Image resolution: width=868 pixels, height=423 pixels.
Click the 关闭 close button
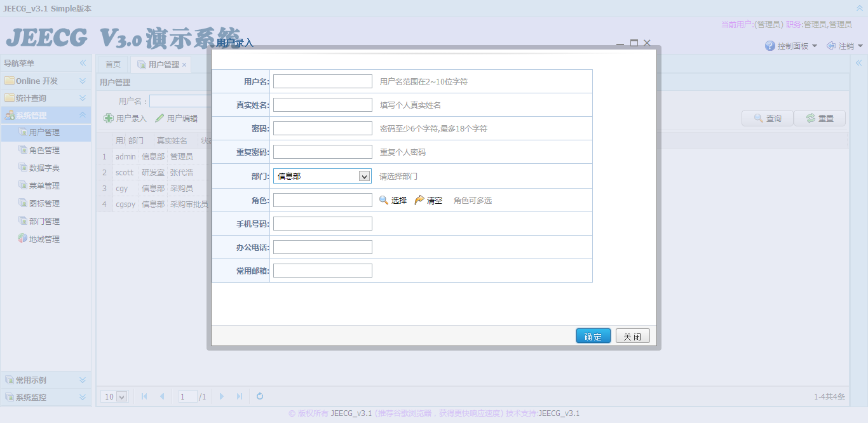[x=633, y=336]
